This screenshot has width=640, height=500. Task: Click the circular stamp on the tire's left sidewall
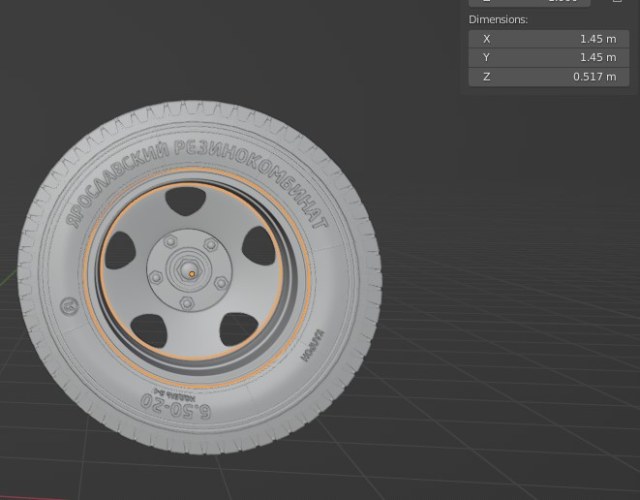pos(68,304)
